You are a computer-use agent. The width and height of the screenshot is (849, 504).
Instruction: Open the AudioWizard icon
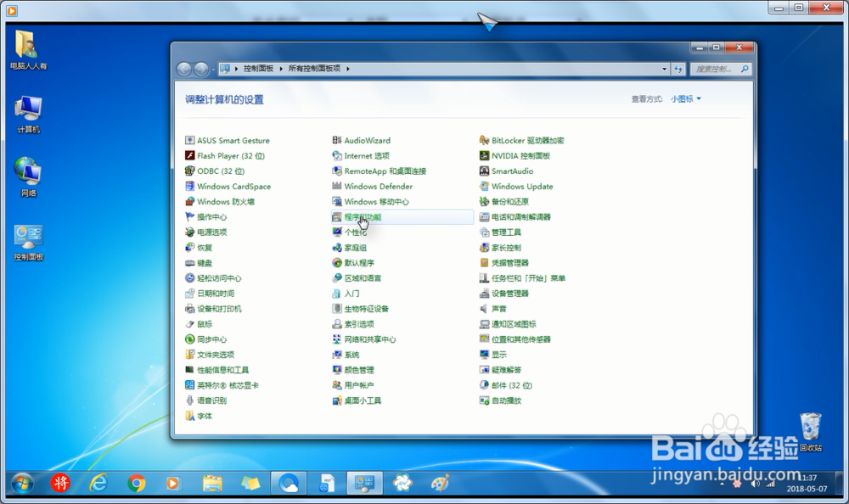(337, 140)
